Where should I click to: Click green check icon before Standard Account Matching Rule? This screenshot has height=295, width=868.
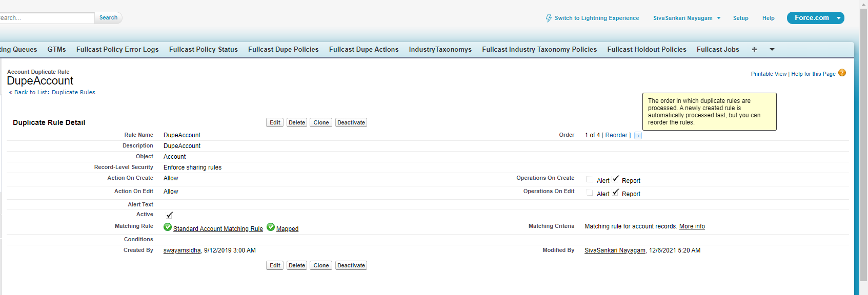point(168,227)
